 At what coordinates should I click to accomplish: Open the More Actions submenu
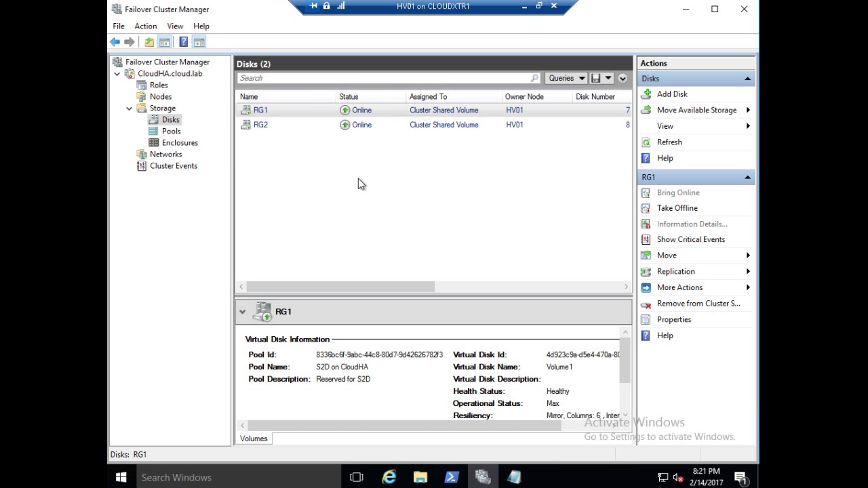(696, 287)
